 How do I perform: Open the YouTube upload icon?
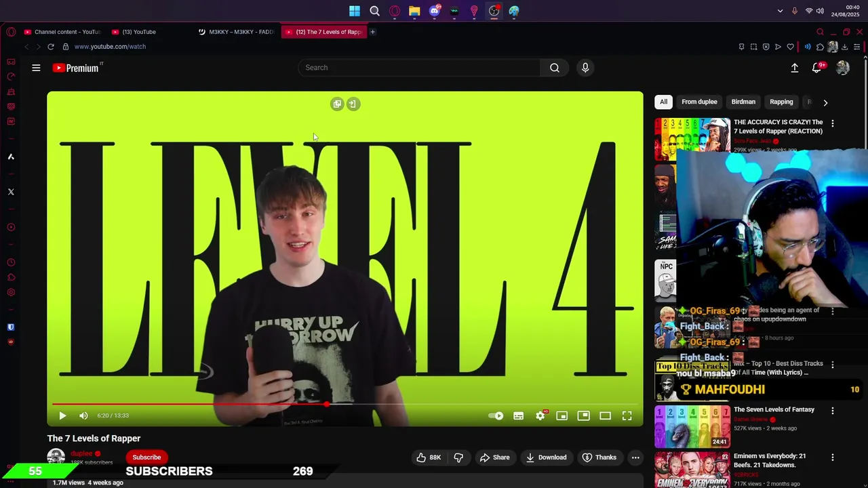(x=795, y=68)
